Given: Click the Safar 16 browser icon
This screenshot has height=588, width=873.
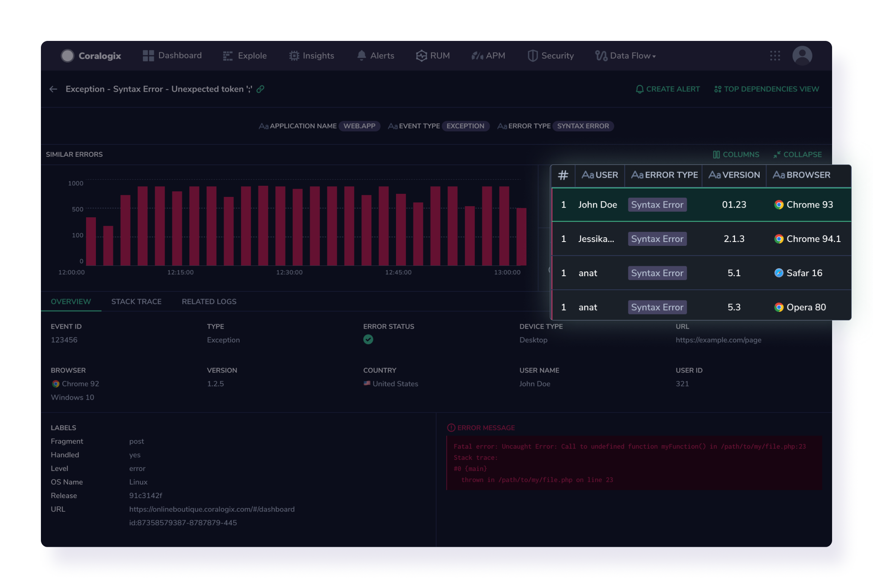Looking at the screenshot, I should click(779, 273).
